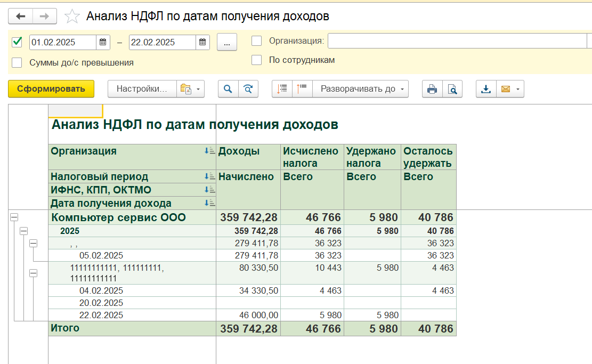This screenshot has width=592, height=364.
Task: Open calendar for start date 01.02.2025
Action: point(103,42)
